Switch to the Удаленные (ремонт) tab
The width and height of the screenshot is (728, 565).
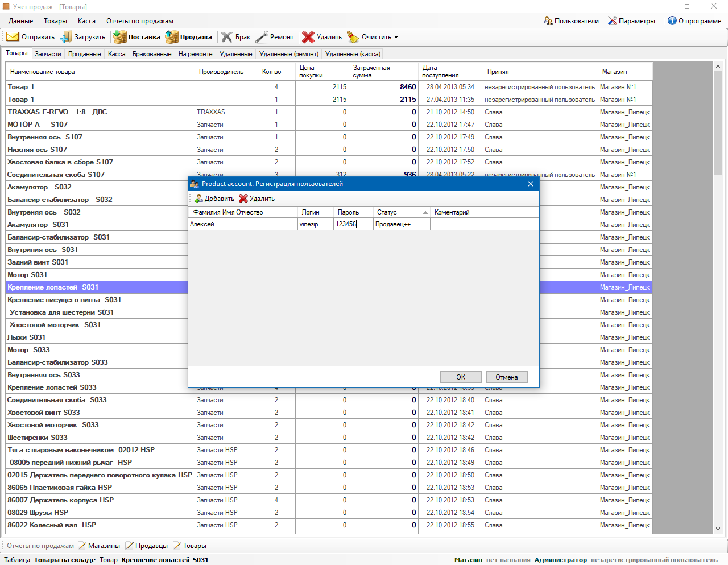288,54
